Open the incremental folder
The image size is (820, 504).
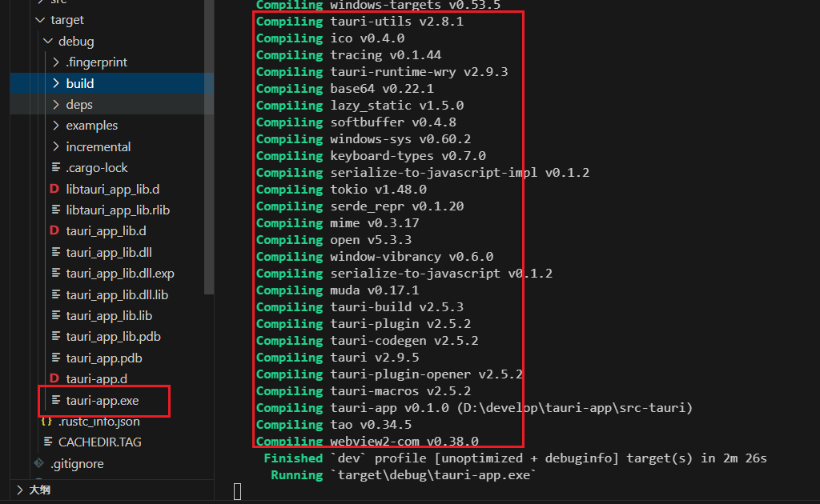[x=98, y=146]
